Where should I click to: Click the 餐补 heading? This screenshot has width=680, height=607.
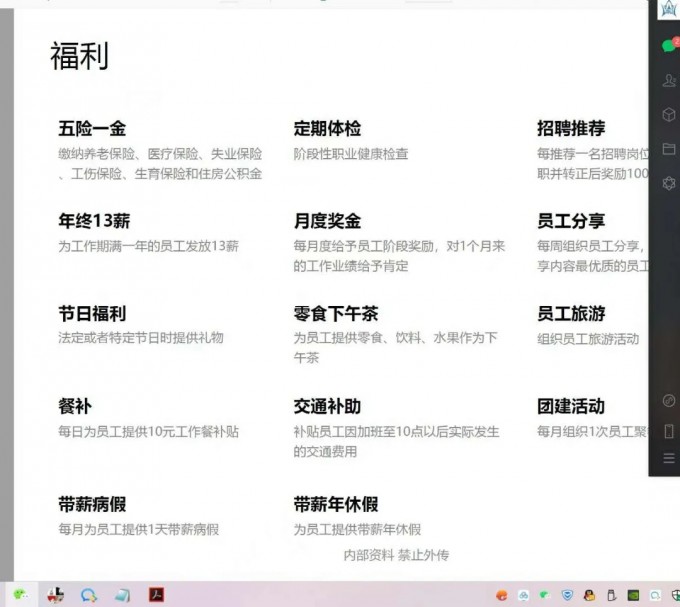coord(75,406)
